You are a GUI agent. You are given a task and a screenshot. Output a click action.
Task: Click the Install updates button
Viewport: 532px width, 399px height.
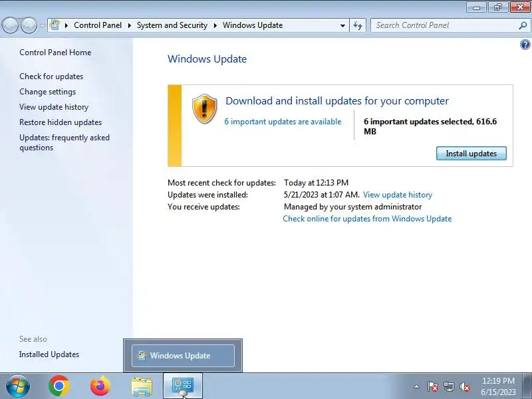[471, 154]
